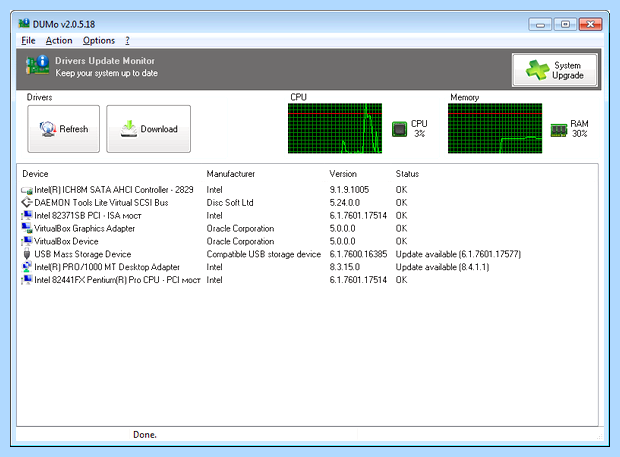The image size is (620, 457).
Task: Click the icon of Intel ICH8M SATA AHCI Controller
Action: (x=26, y=190)
